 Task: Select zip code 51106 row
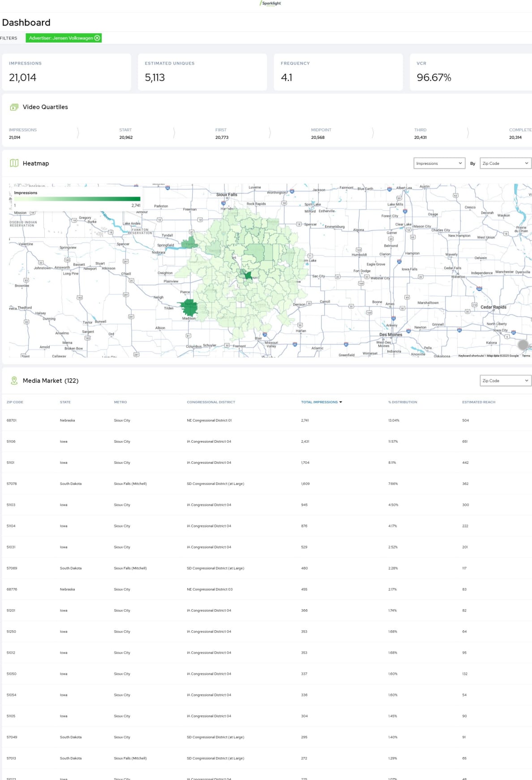[266, 441]
